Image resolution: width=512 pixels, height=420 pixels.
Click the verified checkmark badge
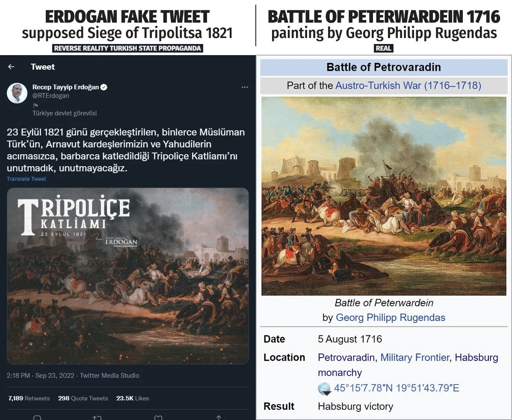click(104, 87)
